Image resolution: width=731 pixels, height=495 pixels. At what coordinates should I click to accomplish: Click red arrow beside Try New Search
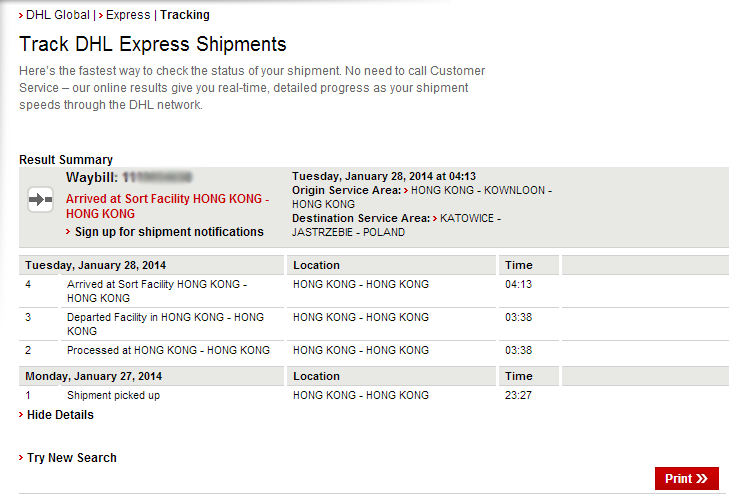21,458
